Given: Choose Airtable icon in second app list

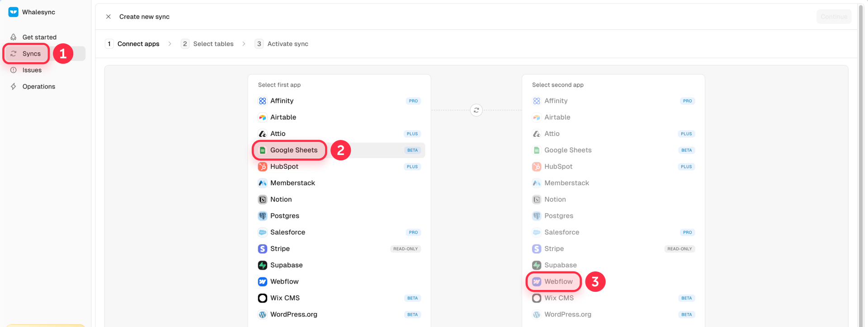Looking at the screenshot, I should pyautogui.click(x=537, y=117).
